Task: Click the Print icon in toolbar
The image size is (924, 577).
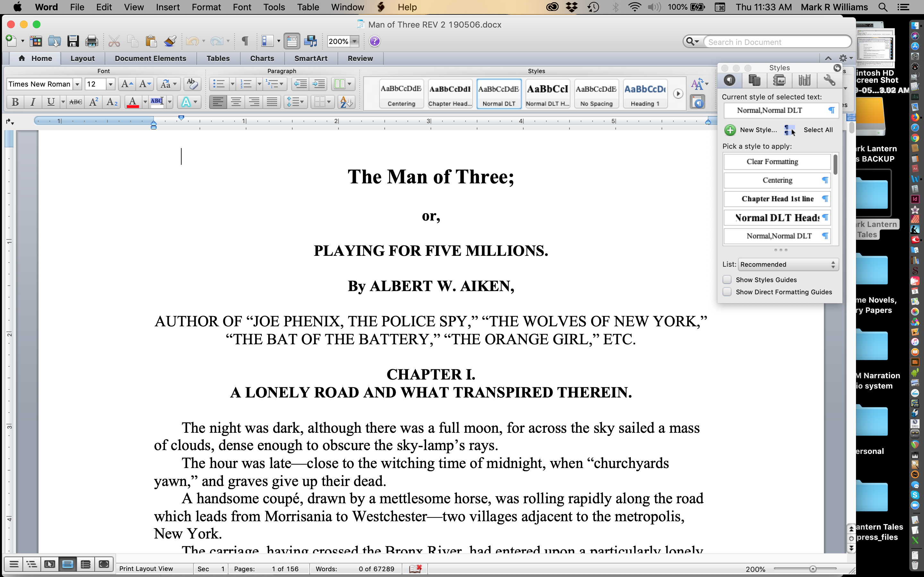Action: click(x=91, y=41)
